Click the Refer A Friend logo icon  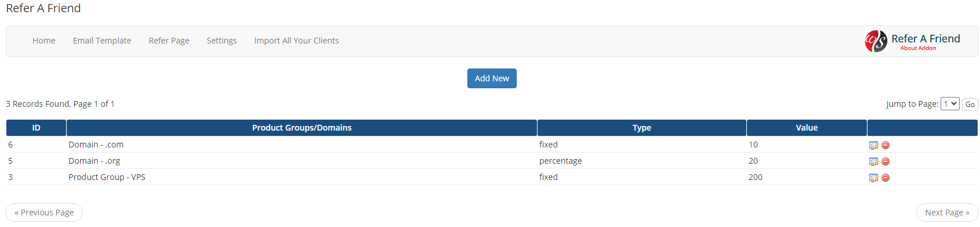876,41
